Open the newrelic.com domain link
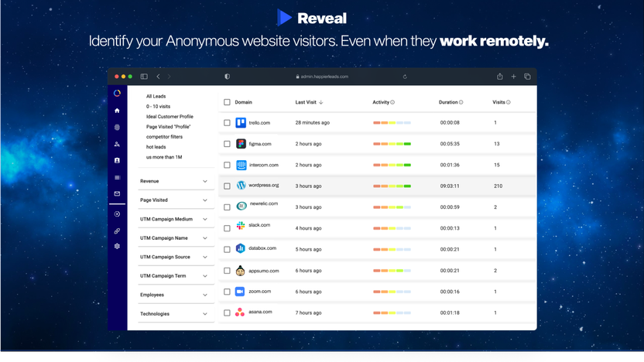Image resolution: width=644 pixels, height=362 pixels. tap(264, 203)
